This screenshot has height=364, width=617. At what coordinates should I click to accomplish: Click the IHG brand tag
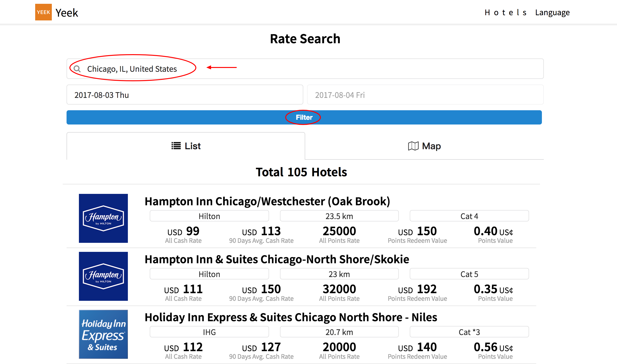tap(209, 332)
